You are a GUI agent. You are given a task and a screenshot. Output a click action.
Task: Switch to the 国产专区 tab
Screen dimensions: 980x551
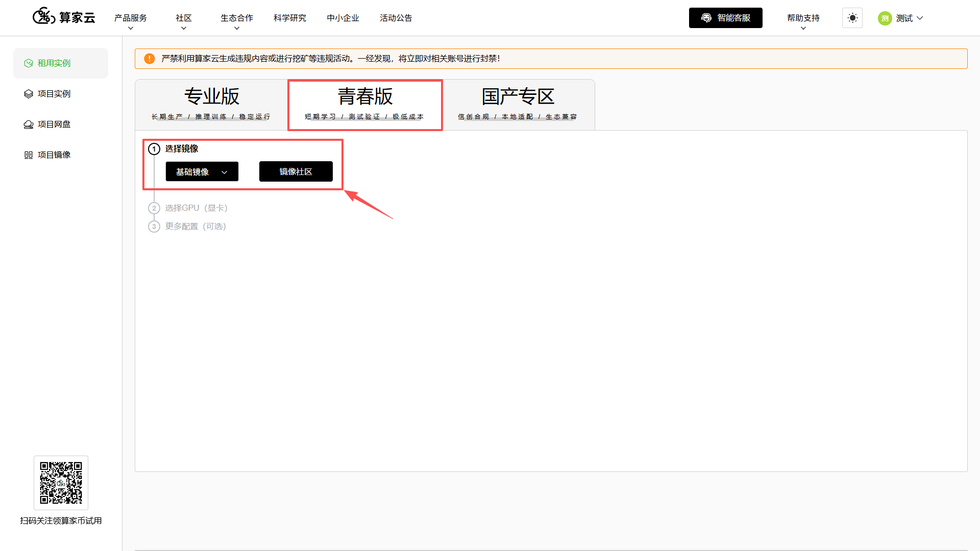pos(518,105)
